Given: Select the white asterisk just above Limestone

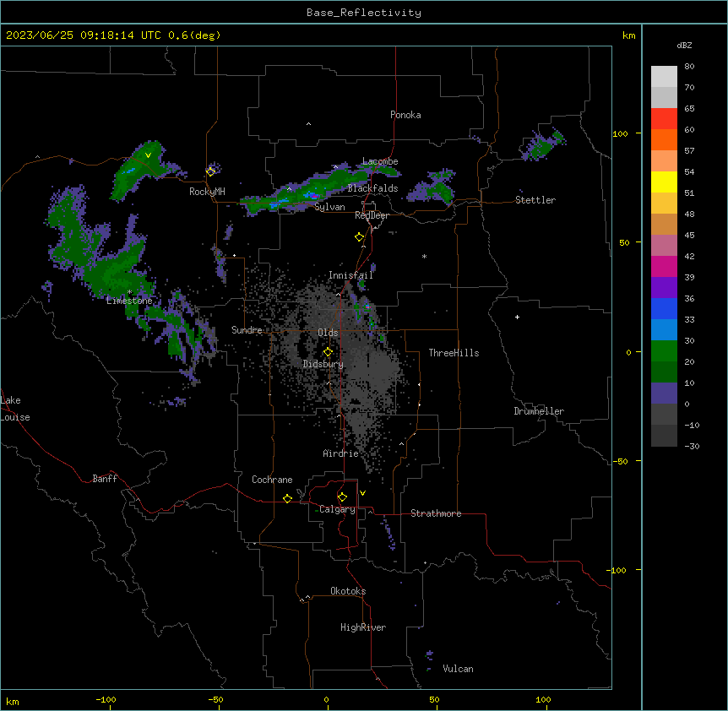Looking at the screenshot, I should [x=130, y=292].
